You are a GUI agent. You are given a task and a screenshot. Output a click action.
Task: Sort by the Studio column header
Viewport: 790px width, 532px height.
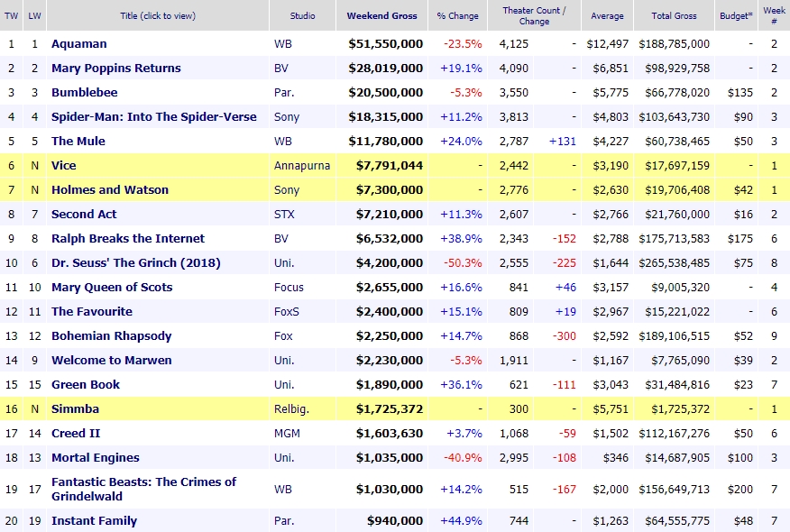[302, 16]
